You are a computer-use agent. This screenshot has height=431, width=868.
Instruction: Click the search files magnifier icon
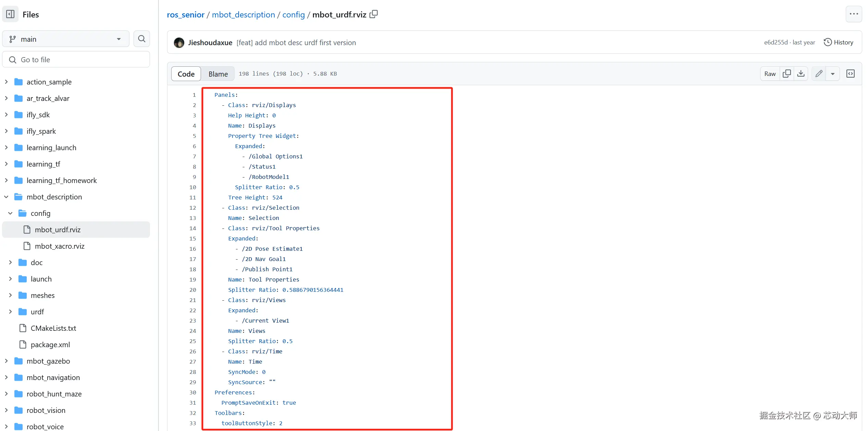141,39
